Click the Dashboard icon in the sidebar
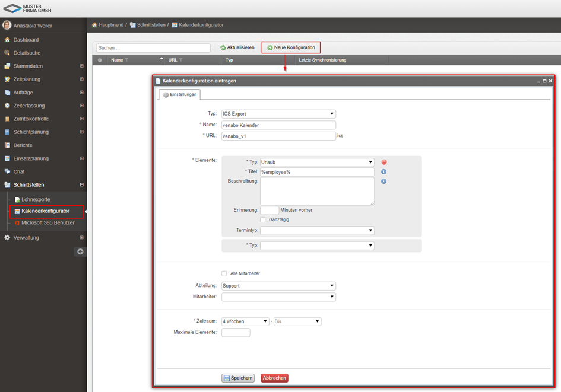The width and height of the screenshot is (561, 392). pyautogui.click(x=7, y=40)
